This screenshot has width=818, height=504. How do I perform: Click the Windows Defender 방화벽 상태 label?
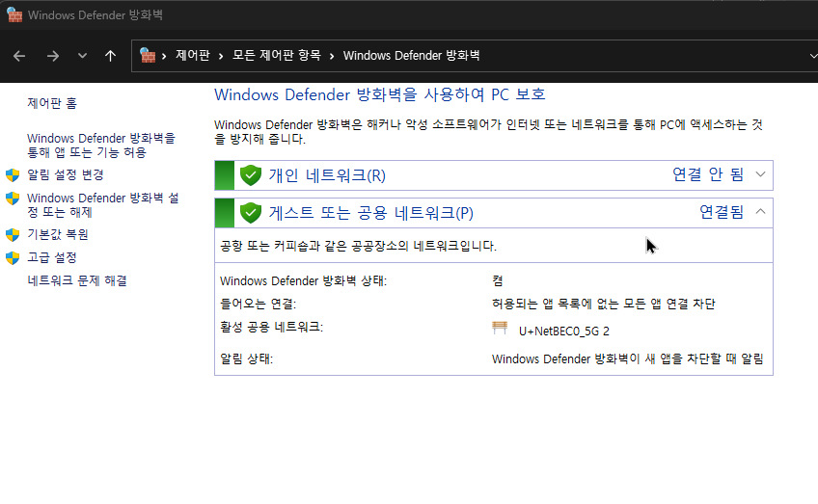303,281
